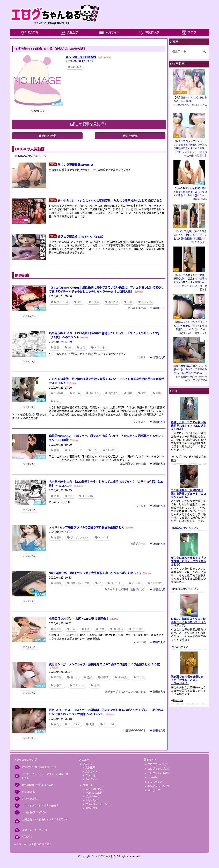Image resolution: width=219 pixels, height=868 pixels.
Task: Click the arrow icon beside 注目記事 heading
Action: [171, 64]
